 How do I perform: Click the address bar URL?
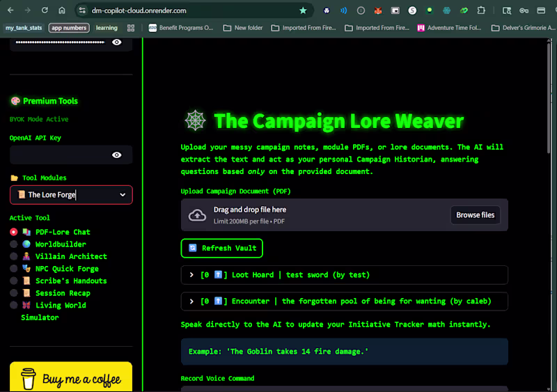click(x=139, y=10)
